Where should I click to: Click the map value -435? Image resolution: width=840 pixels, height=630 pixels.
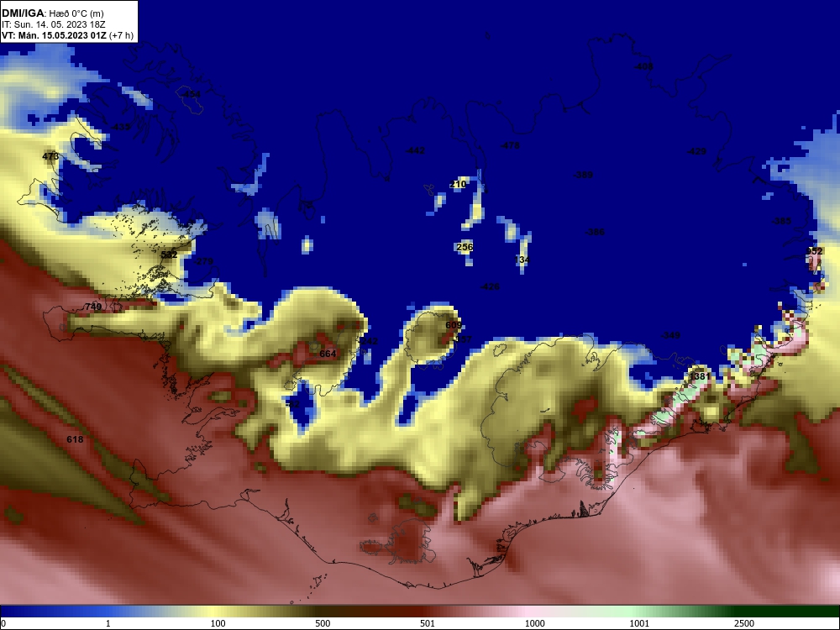pos(120,127)
